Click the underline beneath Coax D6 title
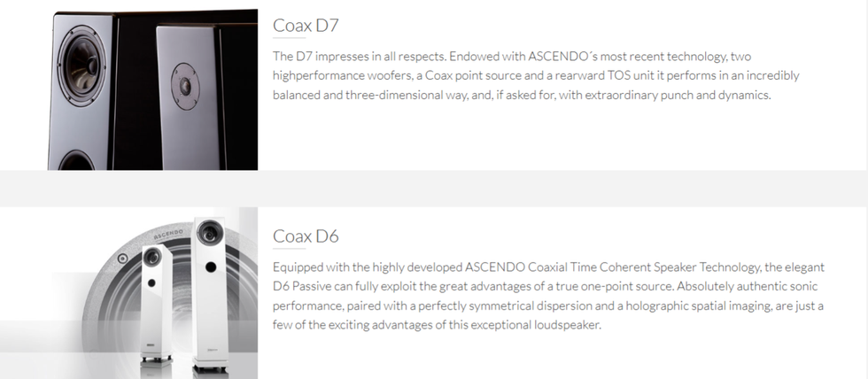Screen dimensions: 868x379 (289, 249)
